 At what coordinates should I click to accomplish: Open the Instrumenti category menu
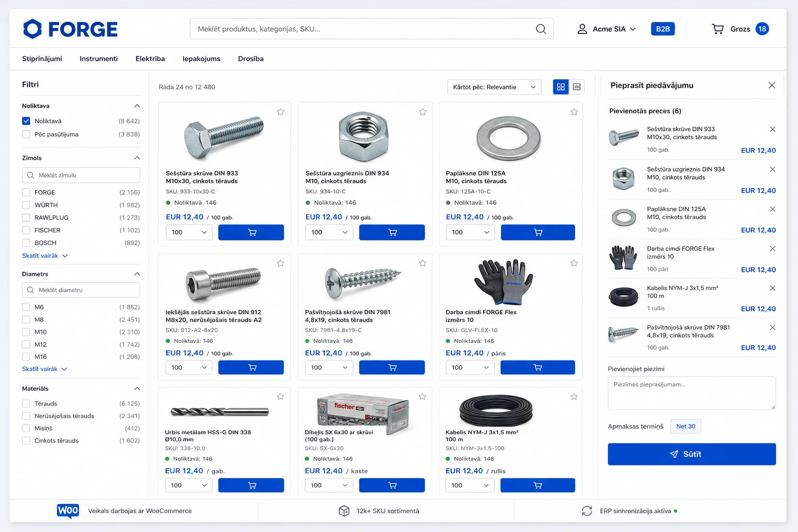(x=99, y=59)
